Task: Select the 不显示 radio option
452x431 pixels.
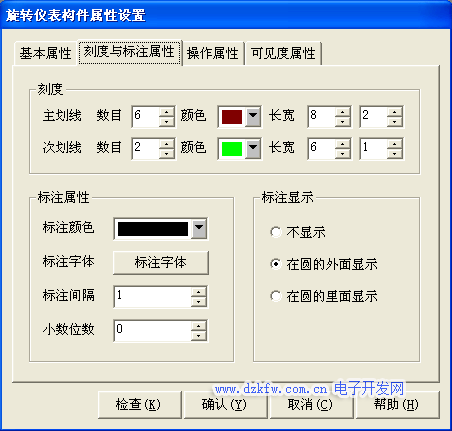Action: [276, 232]
